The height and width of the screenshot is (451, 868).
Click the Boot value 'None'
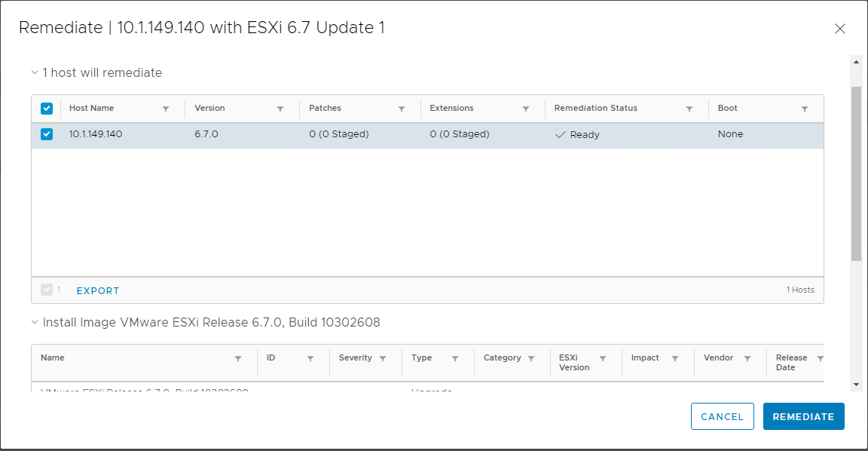[x=731, y=134]
